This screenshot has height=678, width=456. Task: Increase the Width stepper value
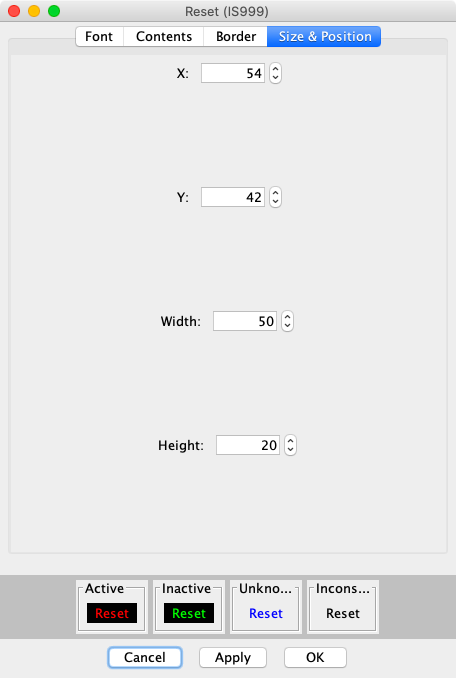287,317
